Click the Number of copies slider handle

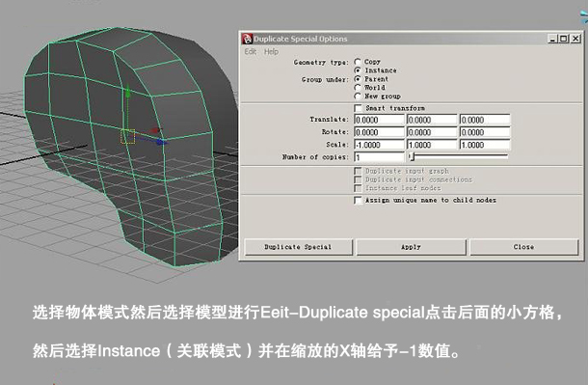tap(412, 156)
